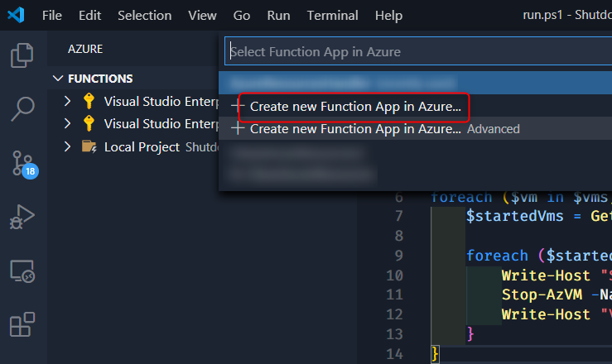Choose Create new Function App in Azure
The height and width of the screenshot is (364, 612).
tap(354, 107)
